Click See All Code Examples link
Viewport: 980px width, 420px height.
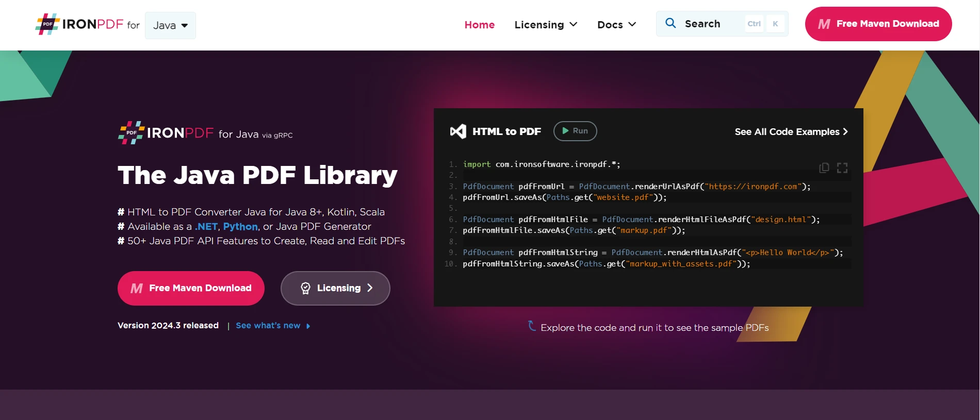click(791, 132)
